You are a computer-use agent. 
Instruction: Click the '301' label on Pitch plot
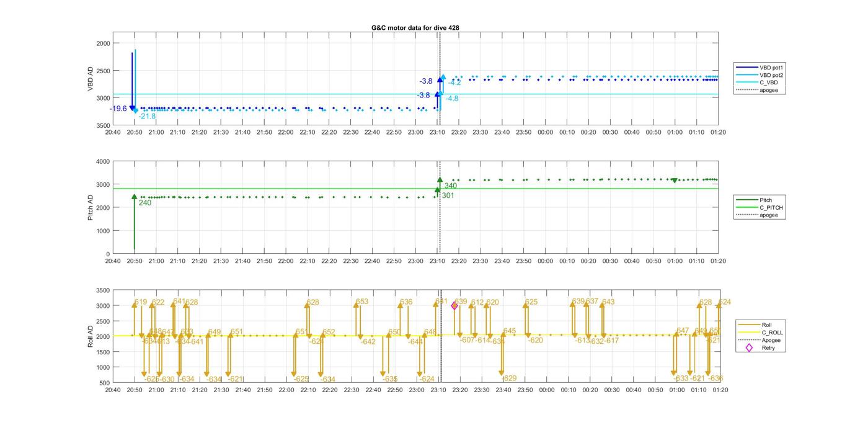point(448,195)
